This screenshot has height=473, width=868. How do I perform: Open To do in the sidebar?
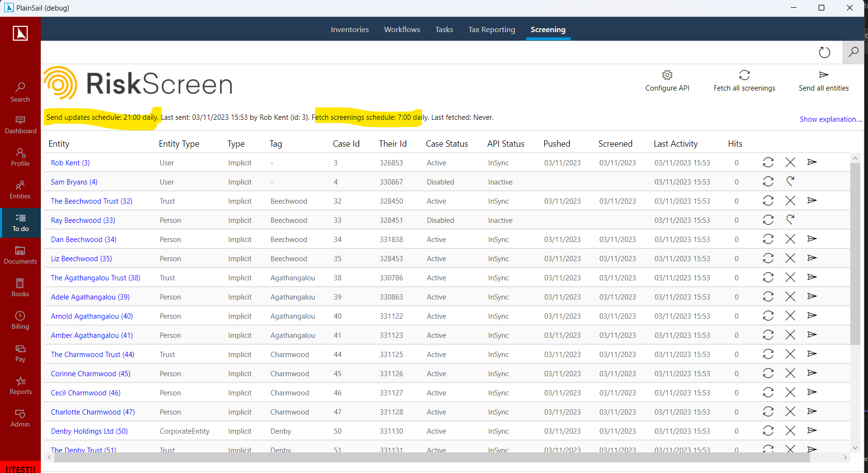coord(20,222)
